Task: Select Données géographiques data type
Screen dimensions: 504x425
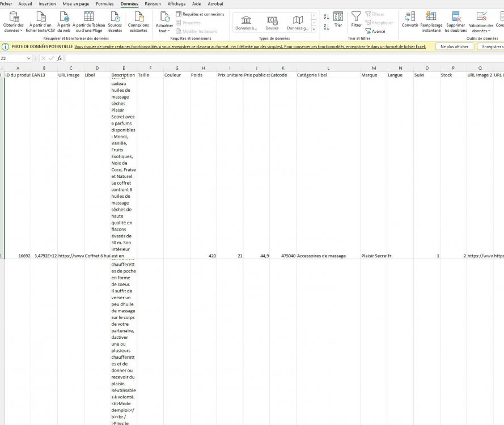Action: [x=298, y=23]
